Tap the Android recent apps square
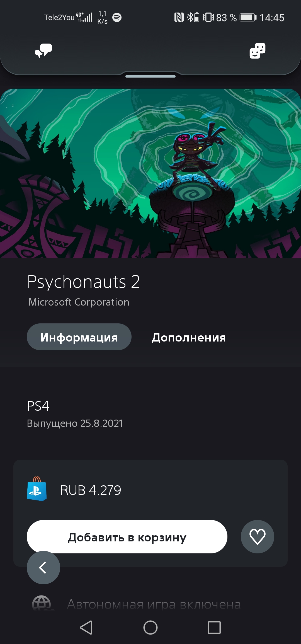Image resolution: width=301 pixels, height=644 pixels. (214, 628)
